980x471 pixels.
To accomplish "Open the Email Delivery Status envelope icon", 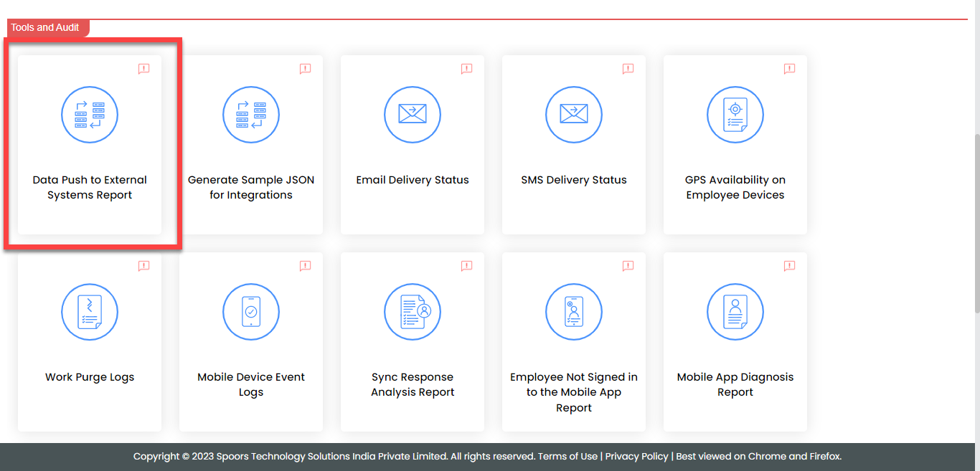I will click(413, 115).
